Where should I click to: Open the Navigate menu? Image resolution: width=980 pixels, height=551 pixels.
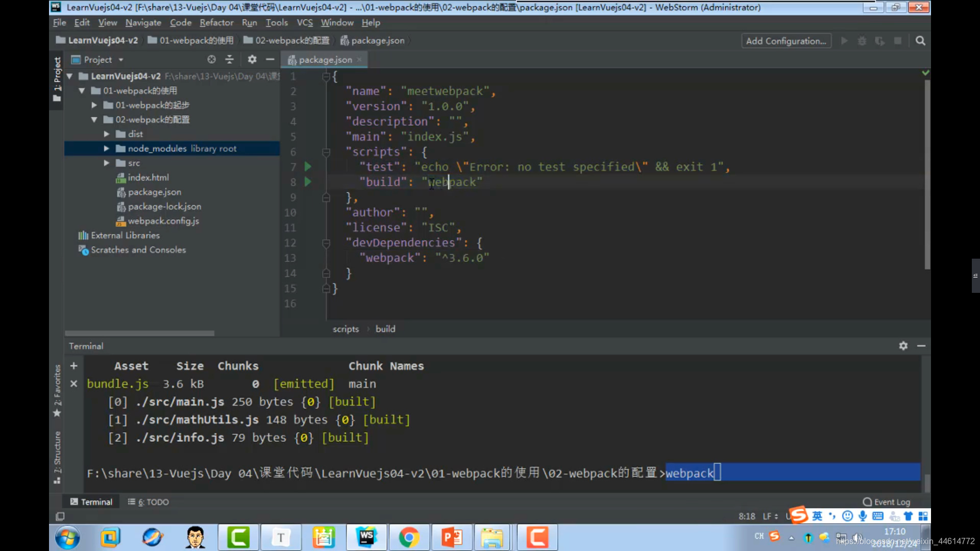point(143,22)
